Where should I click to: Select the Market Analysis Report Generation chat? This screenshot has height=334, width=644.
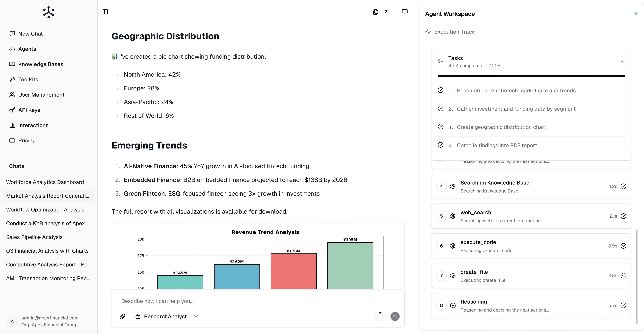pos(48,196)
